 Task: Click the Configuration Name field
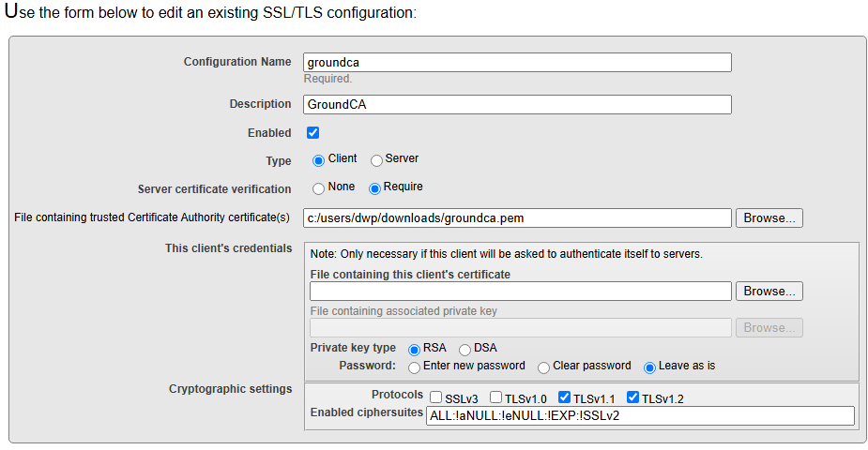click(x=517, y=63)
